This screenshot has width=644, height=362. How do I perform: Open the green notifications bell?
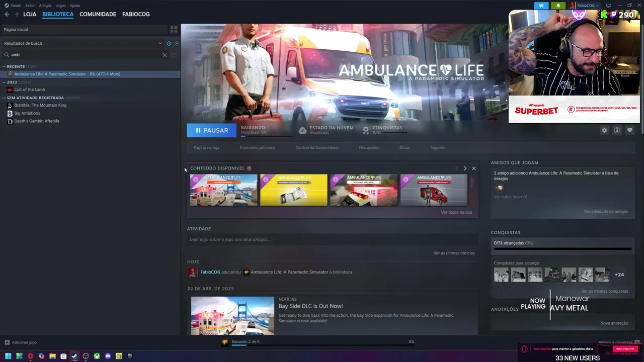pos(558,6)
